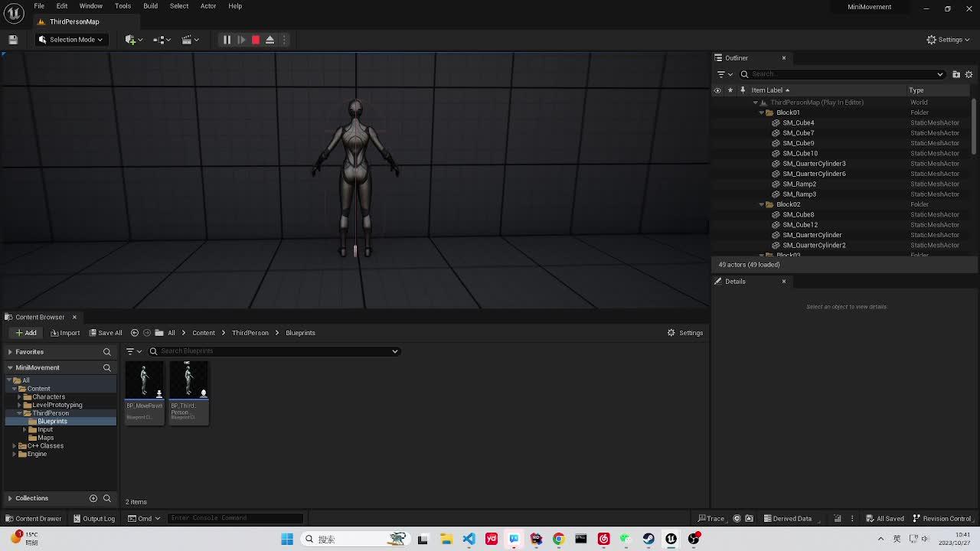
Task: Switch to the Output Log tab
Action: coord(93,518)
